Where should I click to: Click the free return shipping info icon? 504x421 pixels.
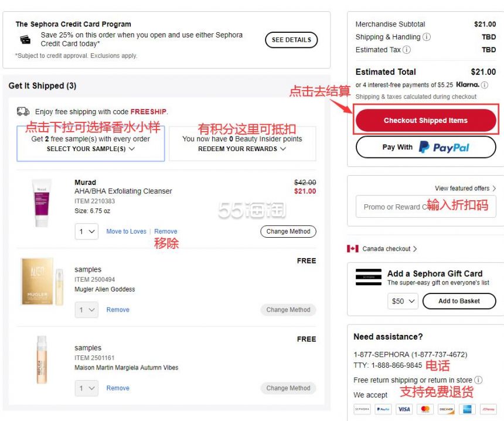tap(478, 380)
